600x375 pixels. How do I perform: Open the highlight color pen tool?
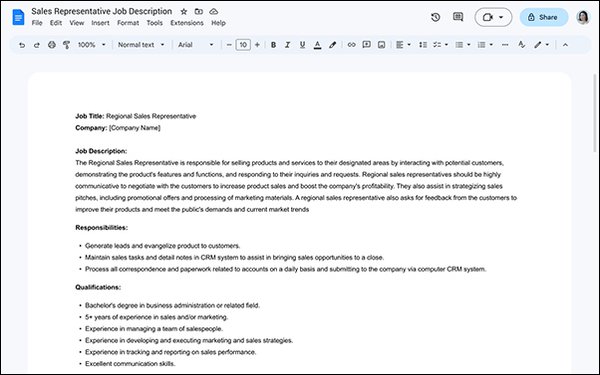coord(333,45)
